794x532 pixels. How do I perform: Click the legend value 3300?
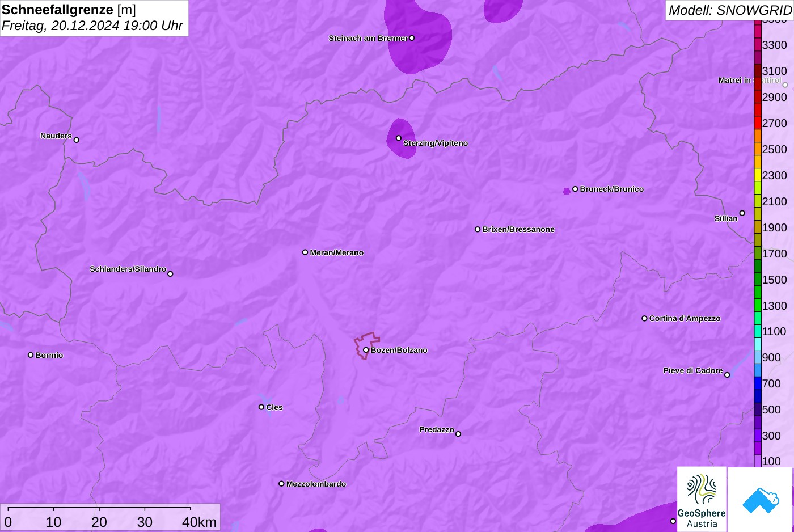[775, 45]
